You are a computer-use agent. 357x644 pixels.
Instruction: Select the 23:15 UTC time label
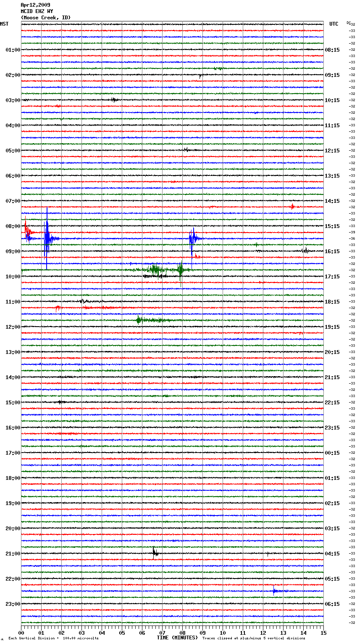[x=332, y=428]
